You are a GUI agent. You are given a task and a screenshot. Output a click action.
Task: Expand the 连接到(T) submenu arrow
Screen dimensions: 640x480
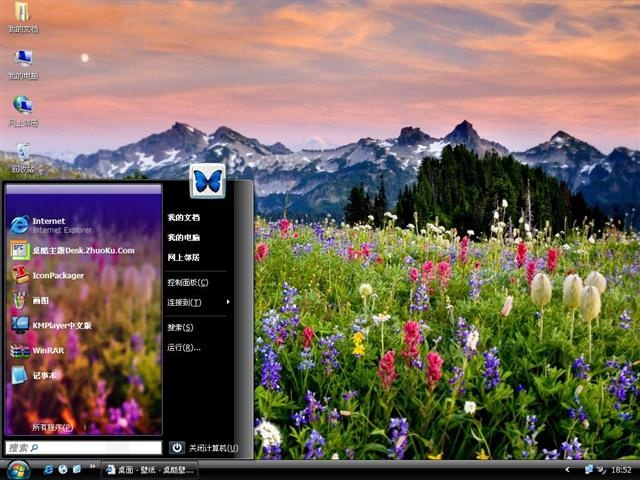228,302
